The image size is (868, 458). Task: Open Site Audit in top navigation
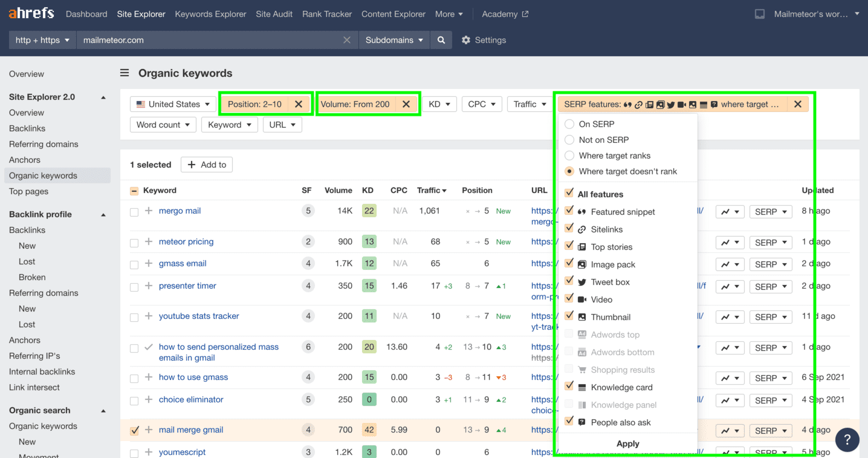tap(274, 14)
